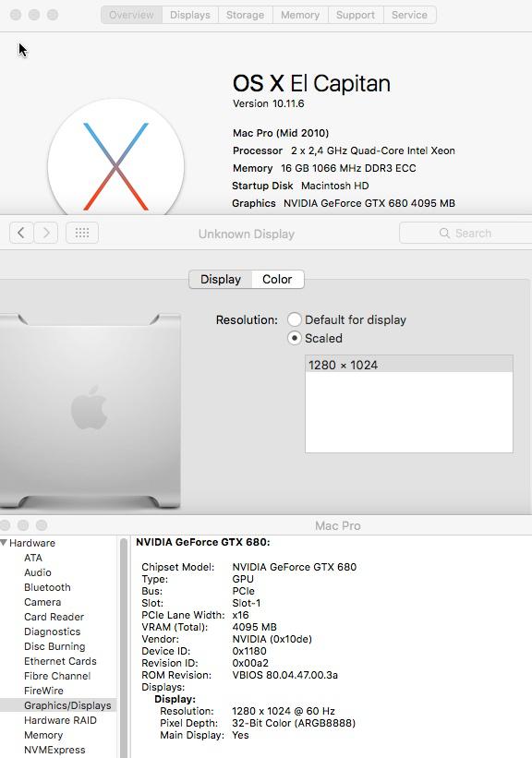
Task: Select ATA in the Hardware sidebar
Action: (x=33, y=558)
